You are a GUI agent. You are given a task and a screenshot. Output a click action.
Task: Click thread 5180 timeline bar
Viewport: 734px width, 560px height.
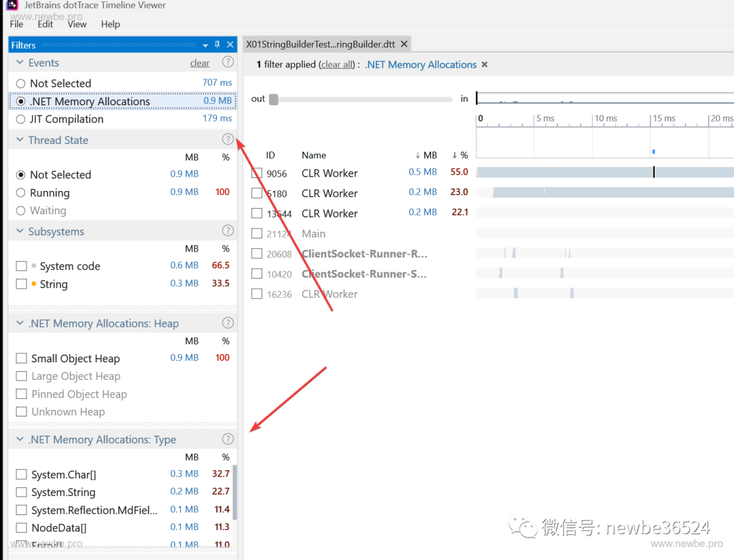click(x=613, y=192)
